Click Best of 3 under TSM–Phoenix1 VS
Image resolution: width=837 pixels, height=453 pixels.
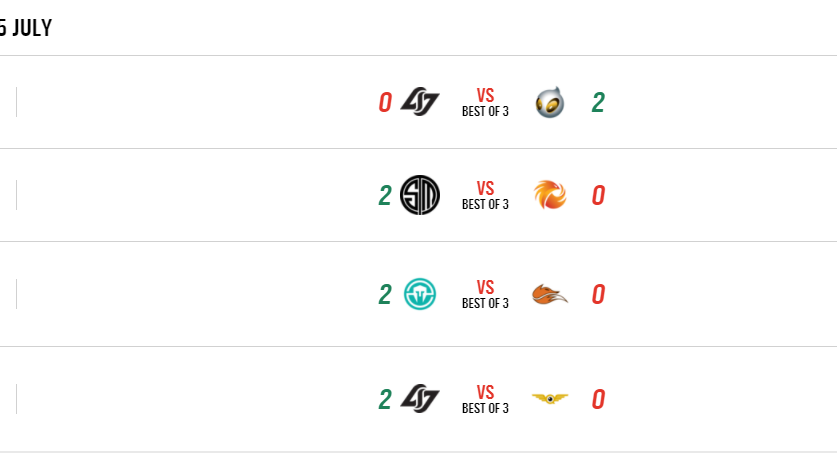[485, 205]
